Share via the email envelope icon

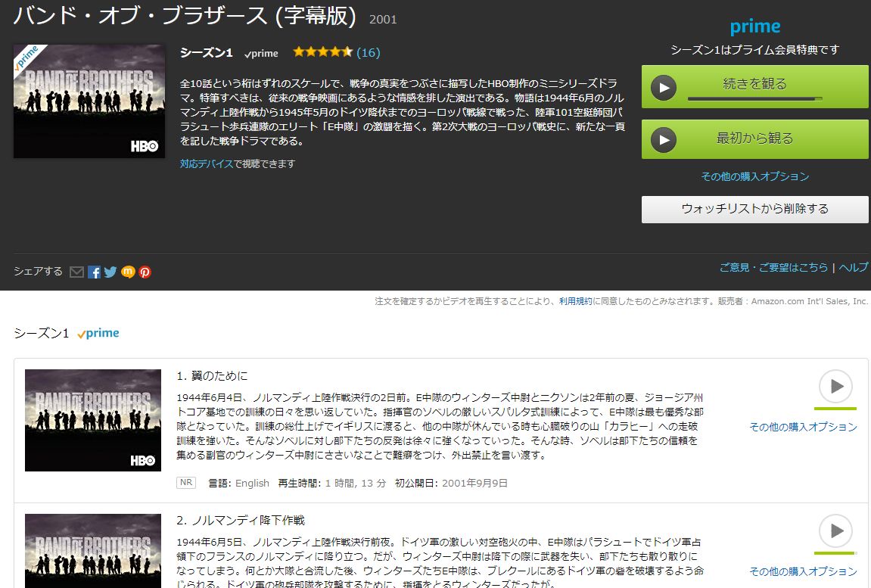click(x=76, y=272)
